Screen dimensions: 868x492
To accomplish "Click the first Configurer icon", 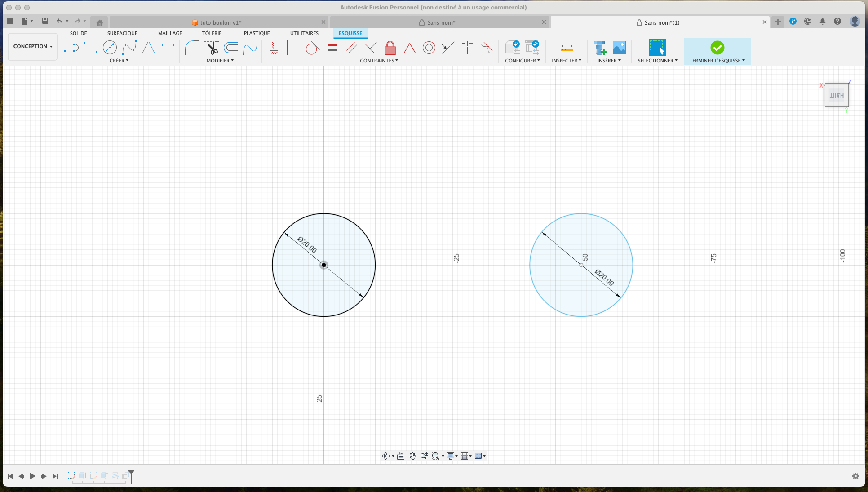I will coord(513,47).
